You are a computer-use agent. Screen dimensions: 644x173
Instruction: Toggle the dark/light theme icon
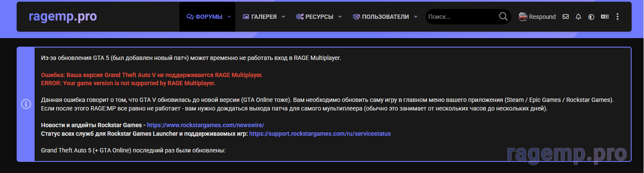coord(591,17)
